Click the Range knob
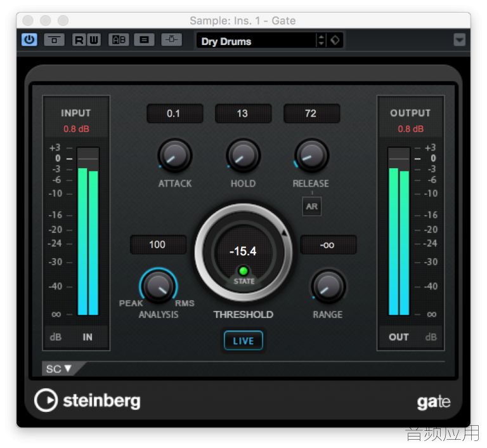The image size is (487, 448). tap(328, 286)
